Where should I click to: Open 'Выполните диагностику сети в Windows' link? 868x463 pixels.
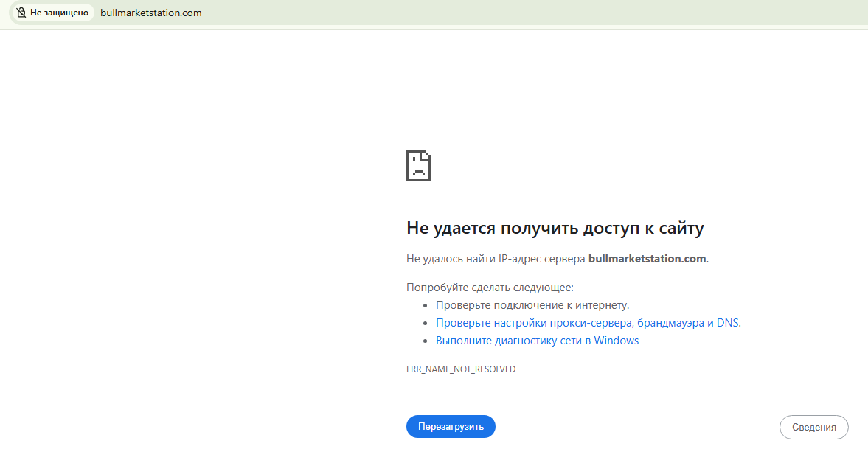pos(537,341)
